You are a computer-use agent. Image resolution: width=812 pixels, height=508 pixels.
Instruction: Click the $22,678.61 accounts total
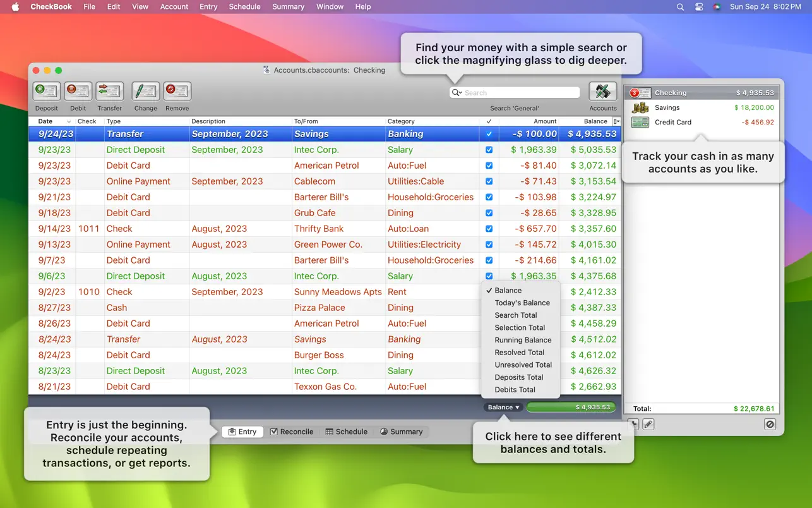click(754, 409)
